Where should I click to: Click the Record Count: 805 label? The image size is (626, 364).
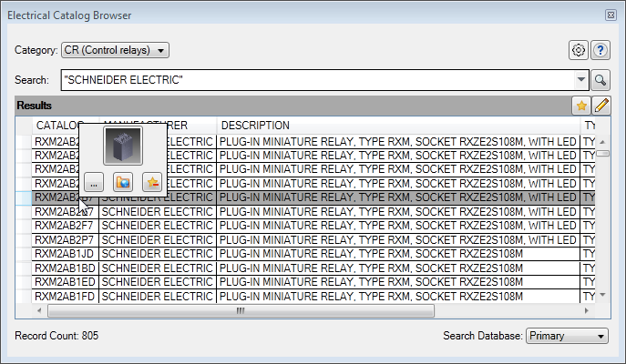pos(56,336)
